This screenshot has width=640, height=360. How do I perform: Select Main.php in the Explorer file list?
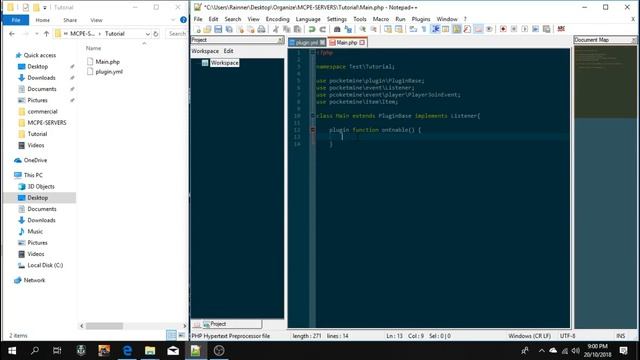tap(107, 62)
